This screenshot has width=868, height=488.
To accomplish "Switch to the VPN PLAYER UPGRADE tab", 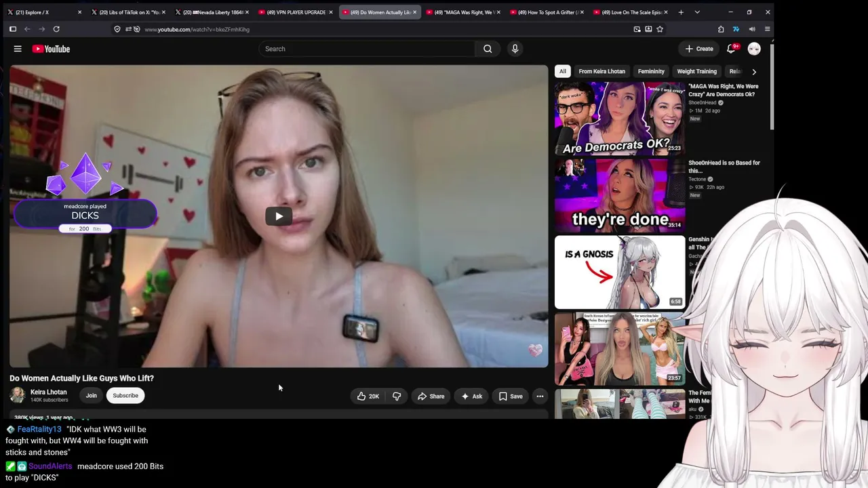I will point(295,12).
